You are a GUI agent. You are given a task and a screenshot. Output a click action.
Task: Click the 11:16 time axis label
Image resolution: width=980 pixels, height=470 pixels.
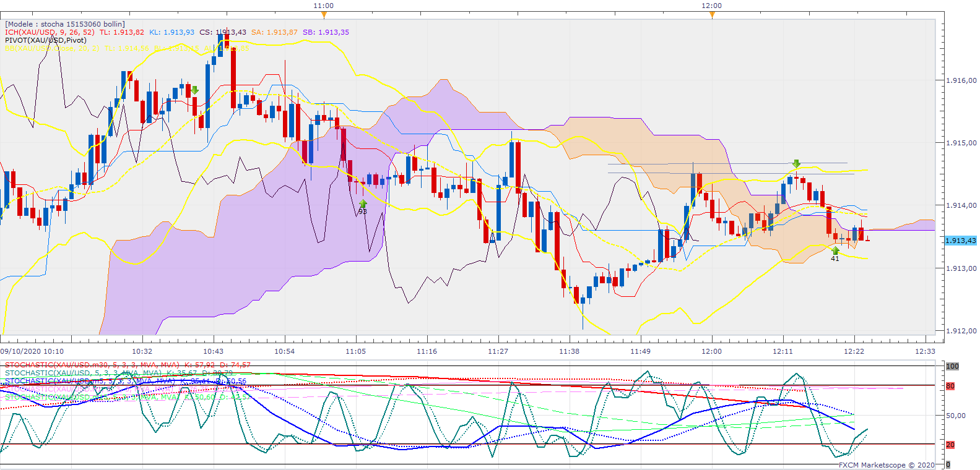coord(427,351)
